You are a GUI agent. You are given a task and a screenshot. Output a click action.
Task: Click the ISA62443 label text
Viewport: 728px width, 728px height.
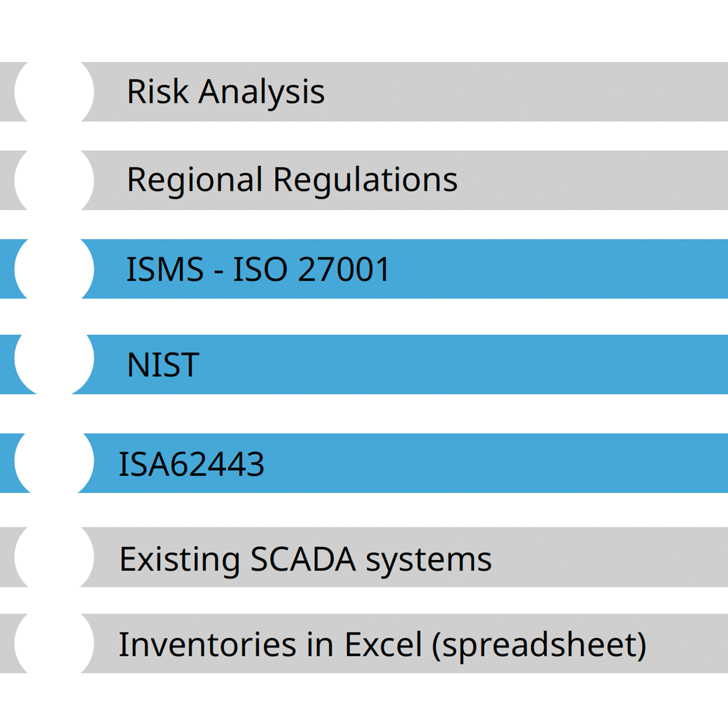coord(191,464)
